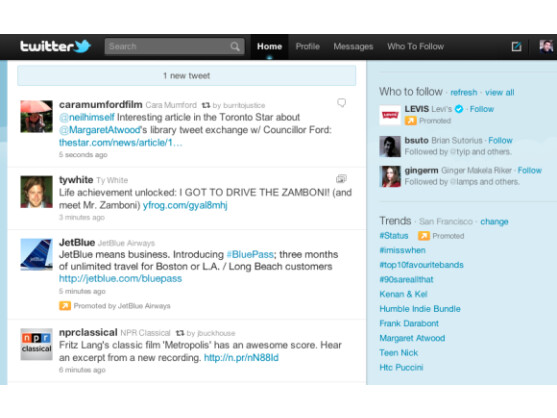Click the tywhite username
The image size is (557, 418).
point(76,180)
